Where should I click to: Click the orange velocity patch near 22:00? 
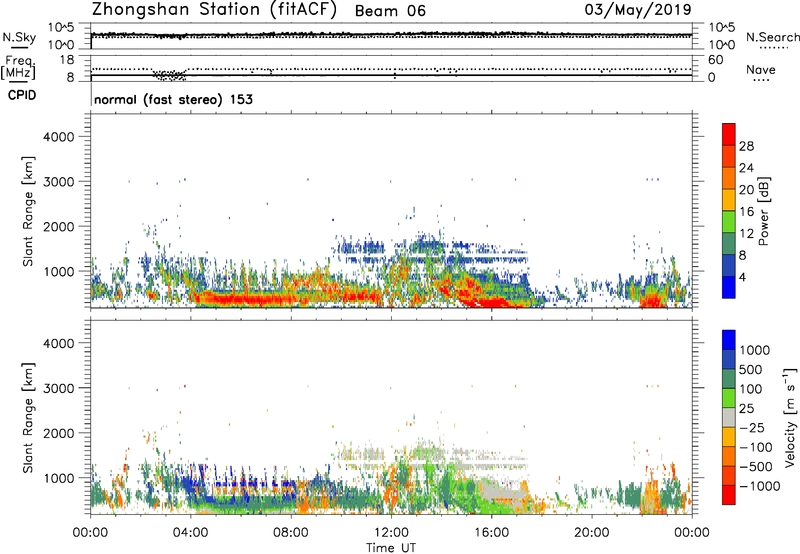651,495
